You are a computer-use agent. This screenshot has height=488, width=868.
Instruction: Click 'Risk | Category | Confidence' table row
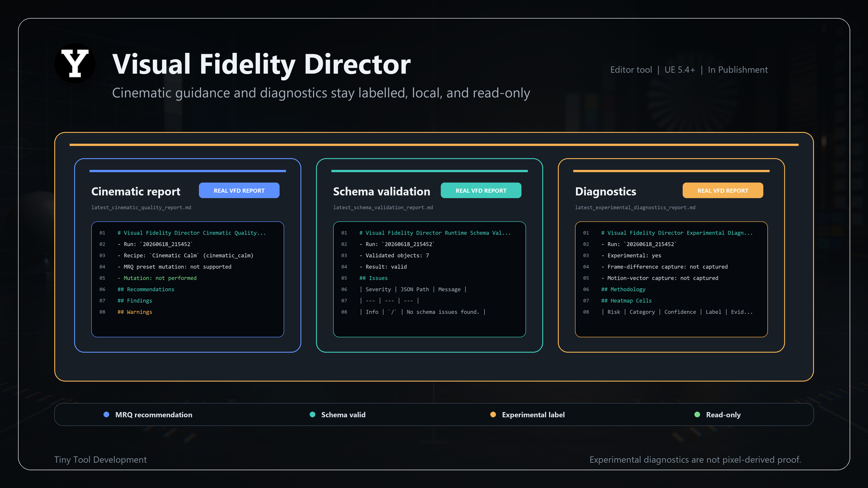(x=677, y=312)
